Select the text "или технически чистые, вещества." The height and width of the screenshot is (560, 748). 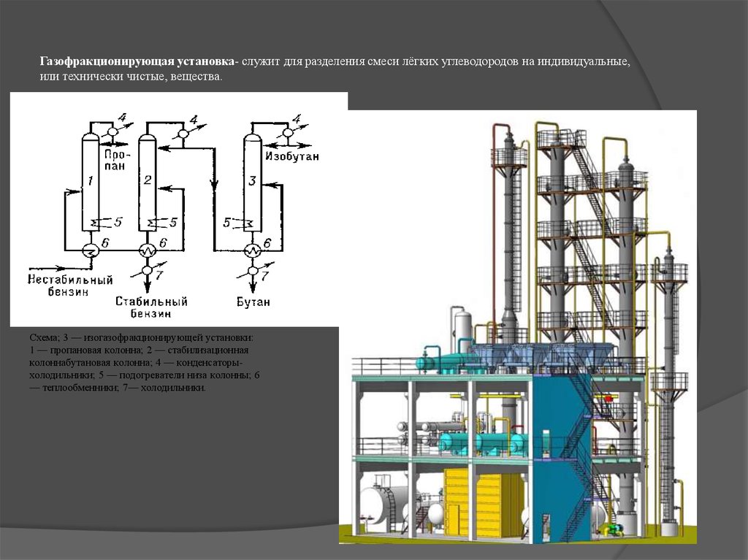click(131, 77)
